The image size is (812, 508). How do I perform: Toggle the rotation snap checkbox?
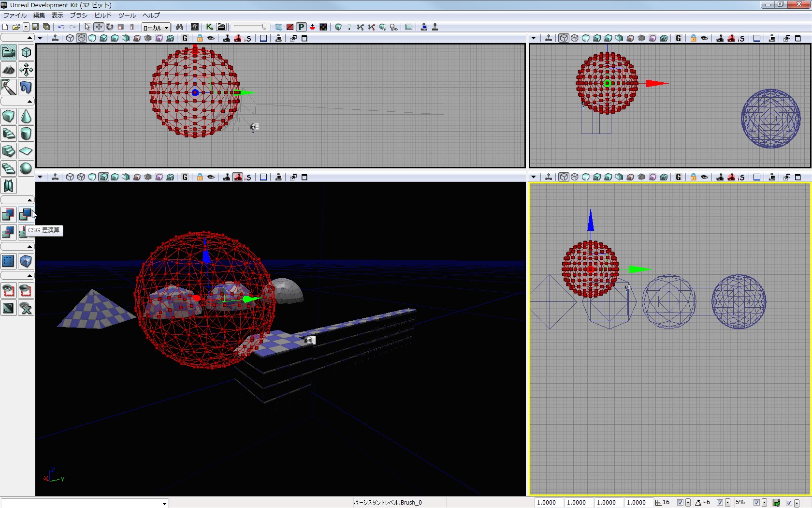click(x=720, y=503)
